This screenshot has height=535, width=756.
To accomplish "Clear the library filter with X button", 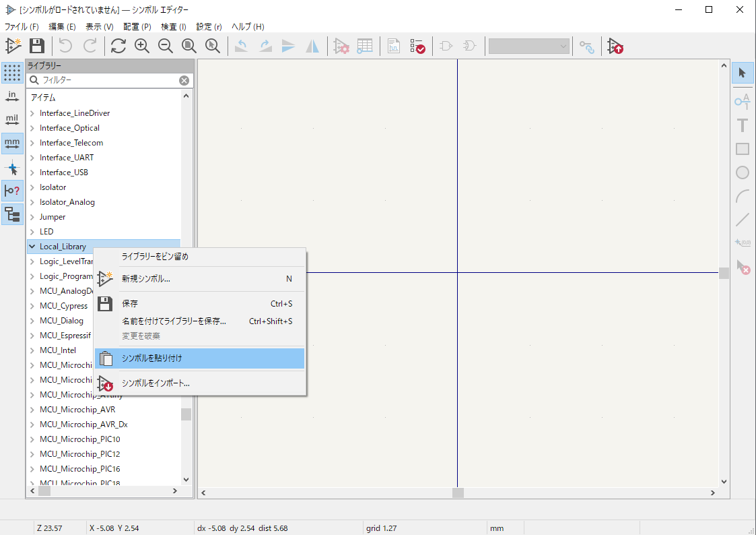I will [184, 80].
